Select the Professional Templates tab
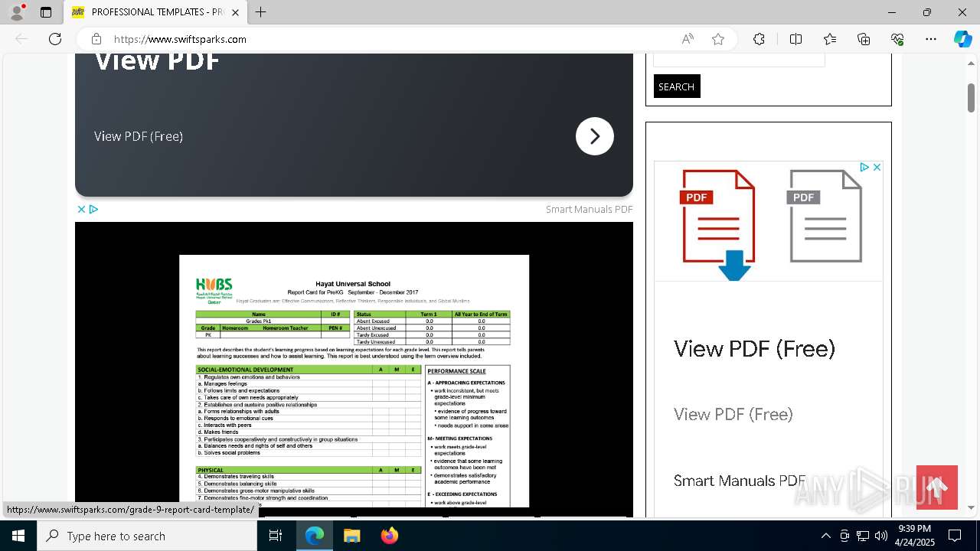 coord(156,12)
